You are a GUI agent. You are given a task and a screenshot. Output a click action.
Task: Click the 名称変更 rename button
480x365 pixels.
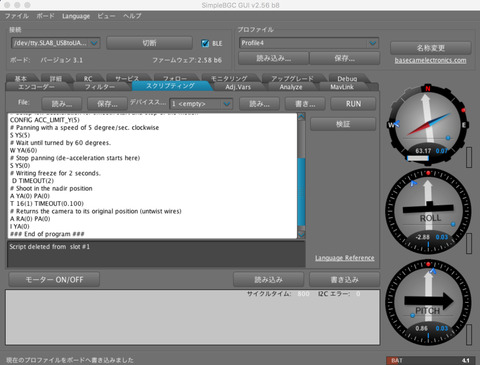[431, 48]
